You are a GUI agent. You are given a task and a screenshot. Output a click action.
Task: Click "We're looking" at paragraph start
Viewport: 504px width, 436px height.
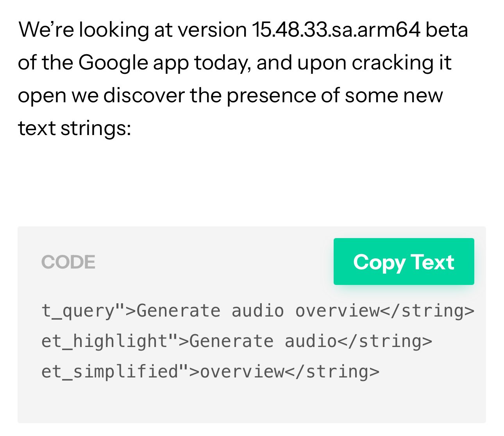tap(84, 30)
